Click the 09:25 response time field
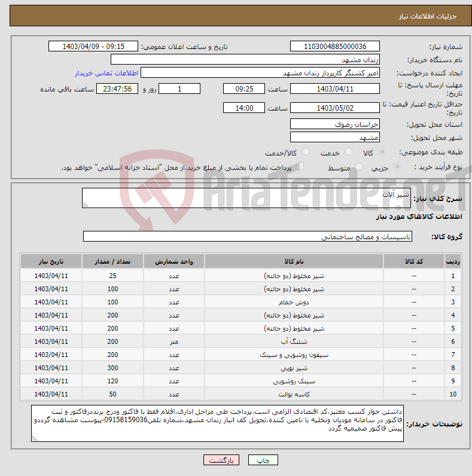 (244, 89)
